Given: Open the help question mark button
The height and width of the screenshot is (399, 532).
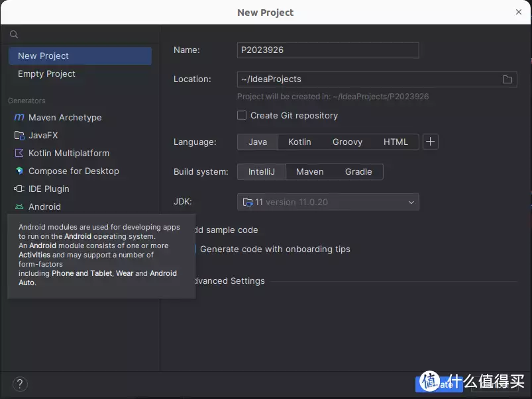Looking at the screenshot, I should 20,384.
